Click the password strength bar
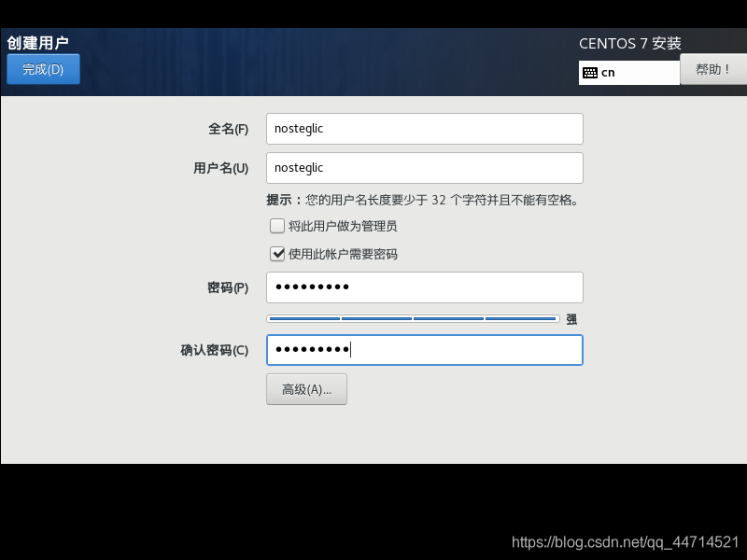 coord(413,318)
